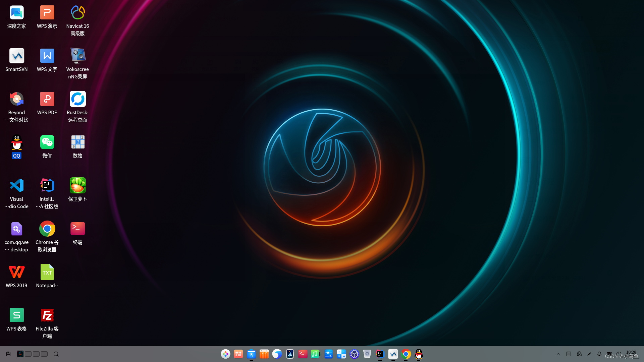Select the IntelliJ IDEA 社区版 desktop icon
Image resolution: width=644 pixels, height=362 pixels.
pyautogui.click(x=47, y=193)
